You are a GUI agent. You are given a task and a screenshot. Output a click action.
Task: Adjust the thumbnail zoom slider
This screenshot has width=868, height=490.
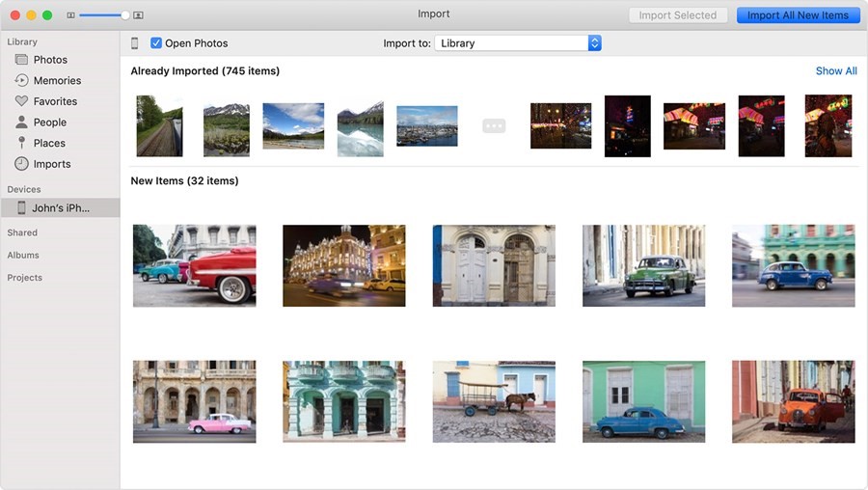(x=124, y=15)
